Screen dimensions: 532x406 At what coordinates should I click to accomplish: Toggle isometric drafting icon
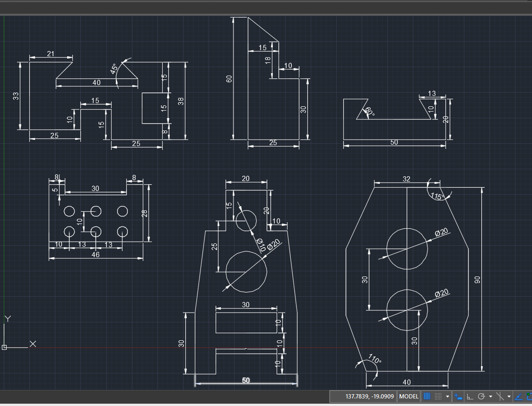coord(500,396)
